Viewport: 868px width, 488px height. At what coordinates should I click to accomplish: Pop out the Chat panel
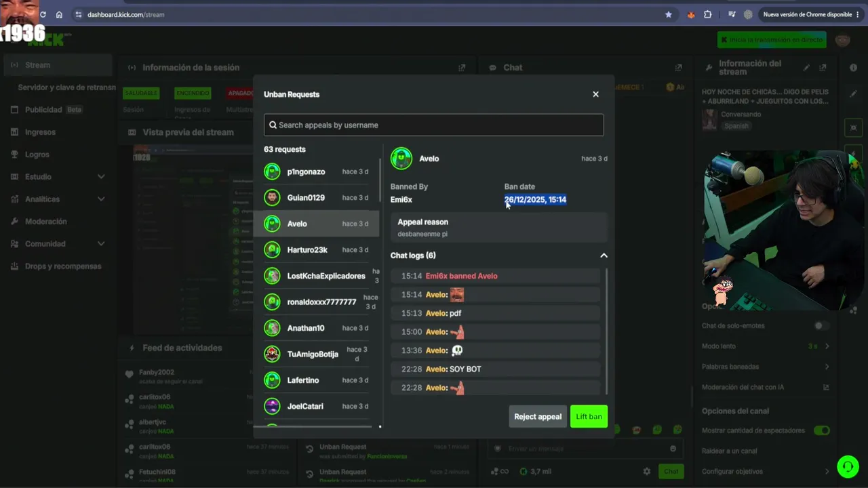pos(678,68)
